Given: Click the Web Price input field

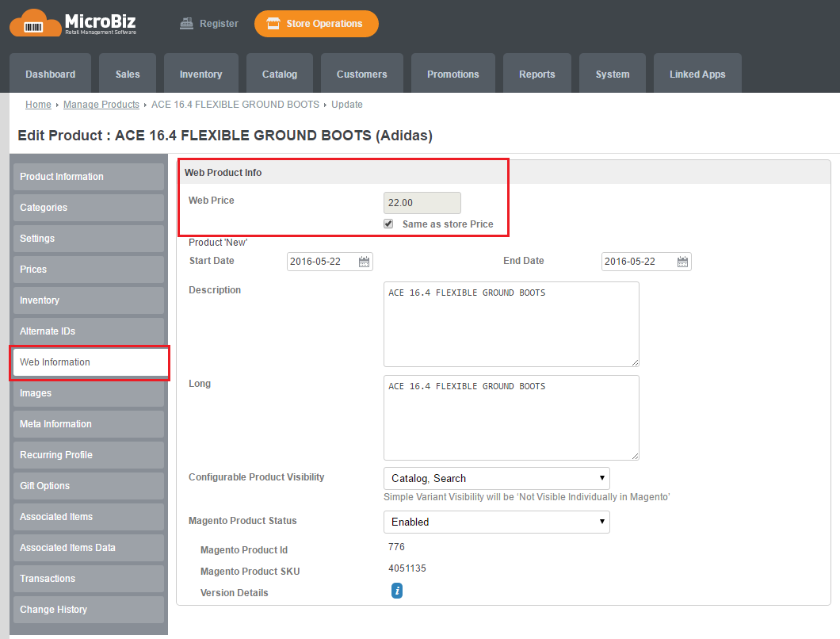Looking at the screenshot, I should (x=422, y=203).
